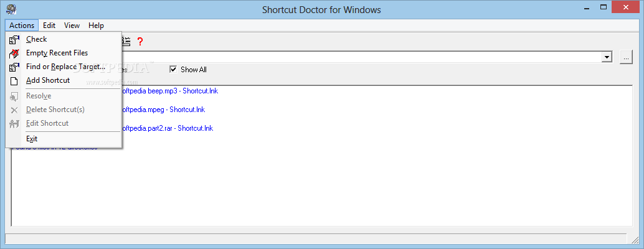644x249 pixels.
Task: Select the part2.rar - Shortcut.lnk row
Action: pyautogui.click(x=168, y=128)
